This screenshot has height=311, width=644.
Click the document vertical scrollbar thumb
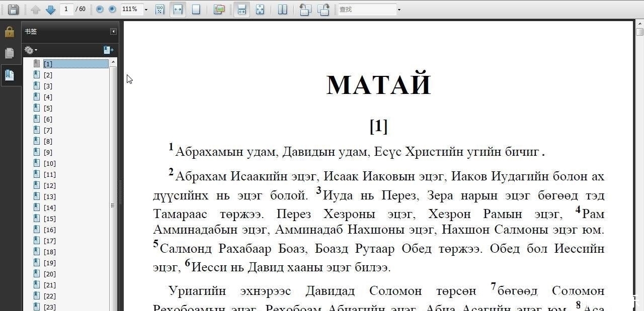click(639, 32)
